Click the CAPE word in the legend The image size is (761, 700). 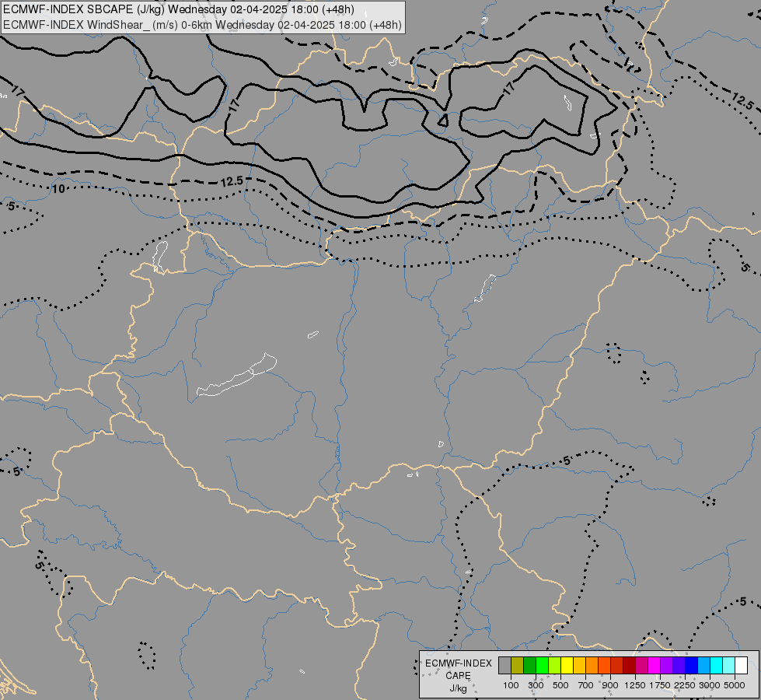click(x=458, y=676)
